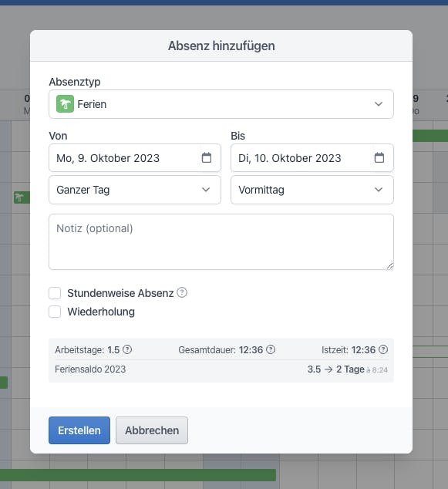Open calendar picker for Bis date
The image size is (448, 489).
click(379, 158)
